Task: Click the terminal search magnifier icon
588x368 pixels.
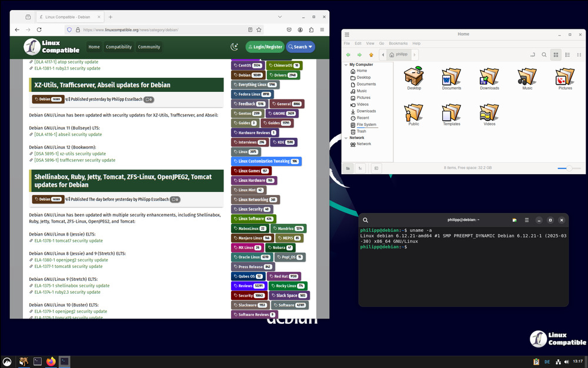Action: tap(365, 220)
